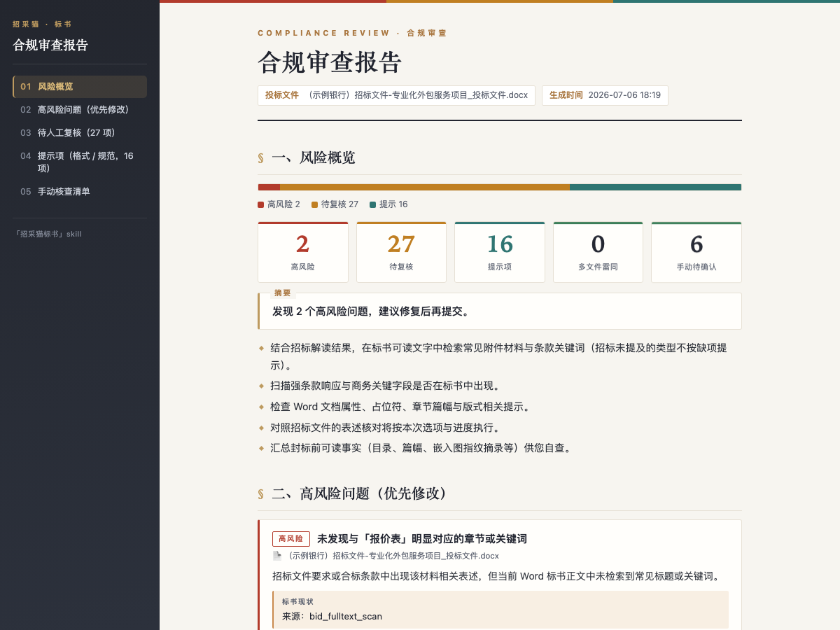840x630 pixels.
Task: Click the teal segment of the risk bar
Action: (x=655, y=187)
